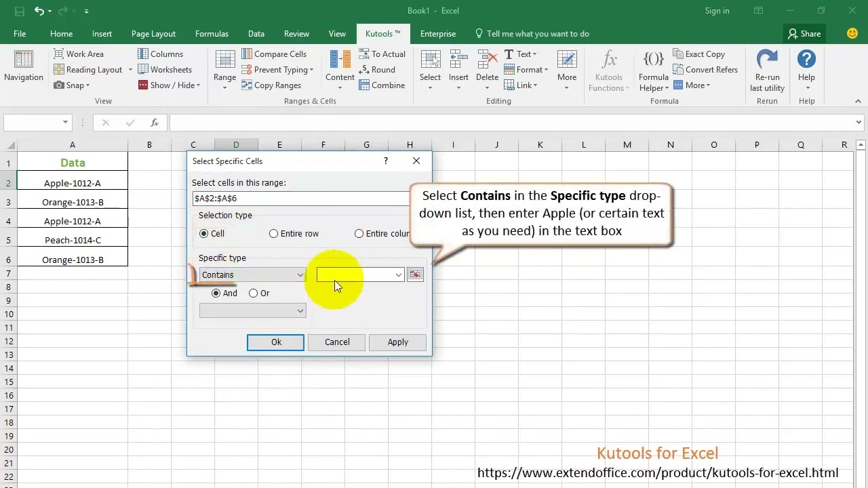Click column header M
868x488 pixels.
(627, 144)
